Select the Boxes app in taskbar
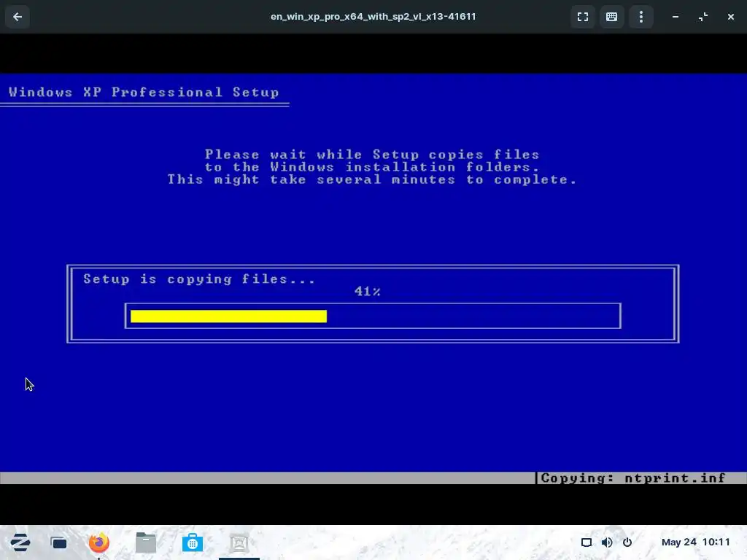The image size is (747, 560). [239, 542]
